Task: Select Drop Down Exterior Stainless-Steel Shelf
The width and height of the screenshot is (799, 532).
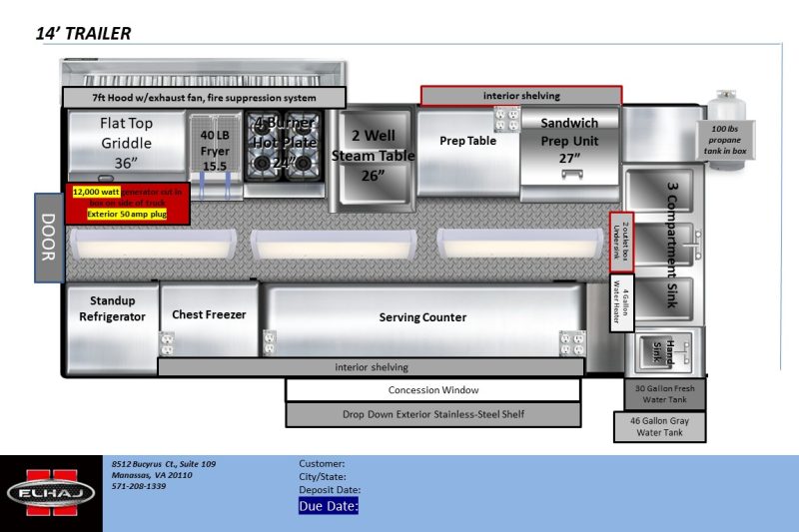Action: 433,414
